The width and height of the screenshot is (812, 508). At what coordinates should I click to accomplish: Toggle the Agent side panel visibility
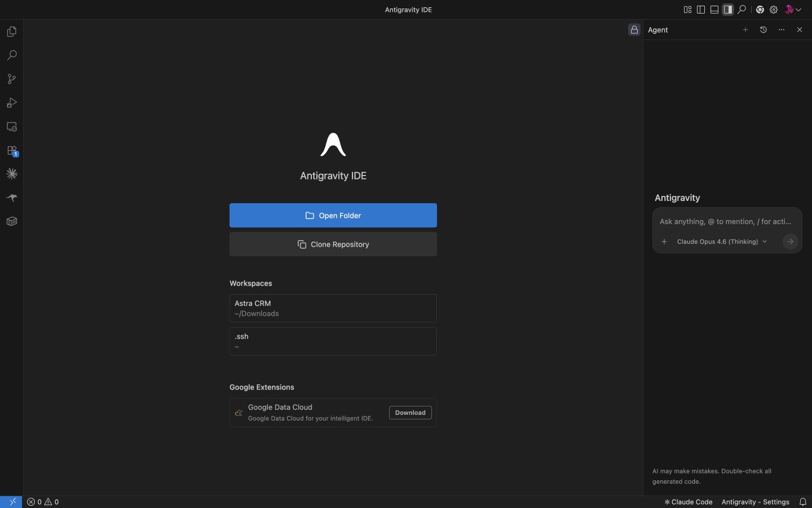point(728,10)
